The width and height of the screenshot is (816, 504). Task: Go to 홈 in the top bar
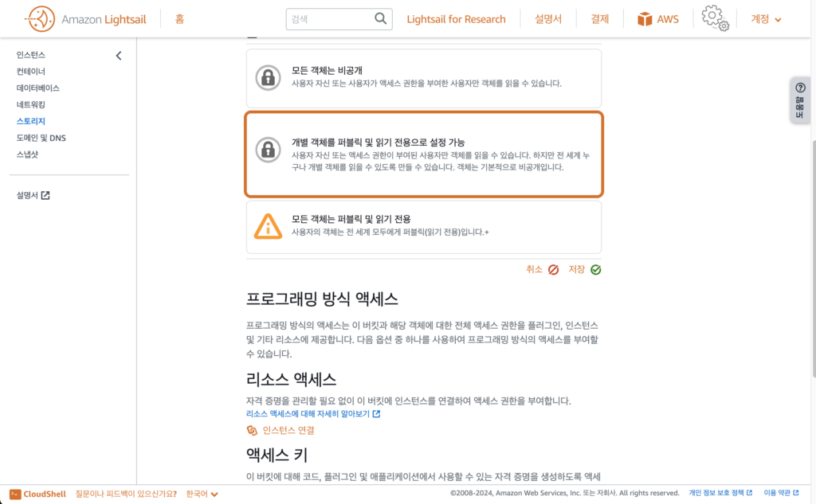(179, 19)
